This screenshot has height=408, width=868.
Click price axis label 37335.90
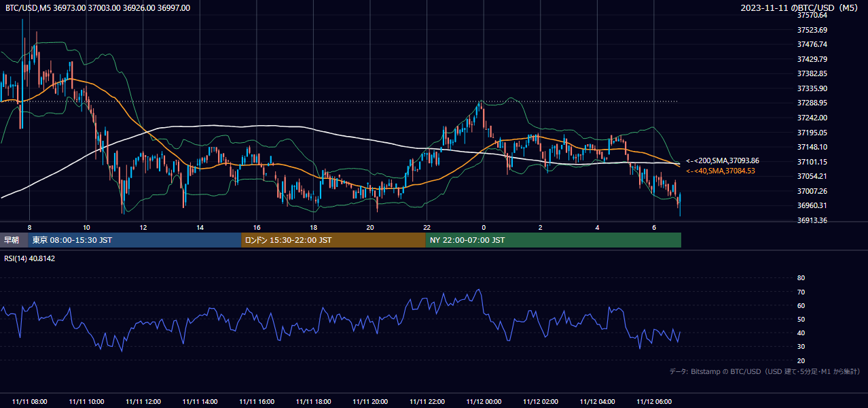click(x=812, y=88)
